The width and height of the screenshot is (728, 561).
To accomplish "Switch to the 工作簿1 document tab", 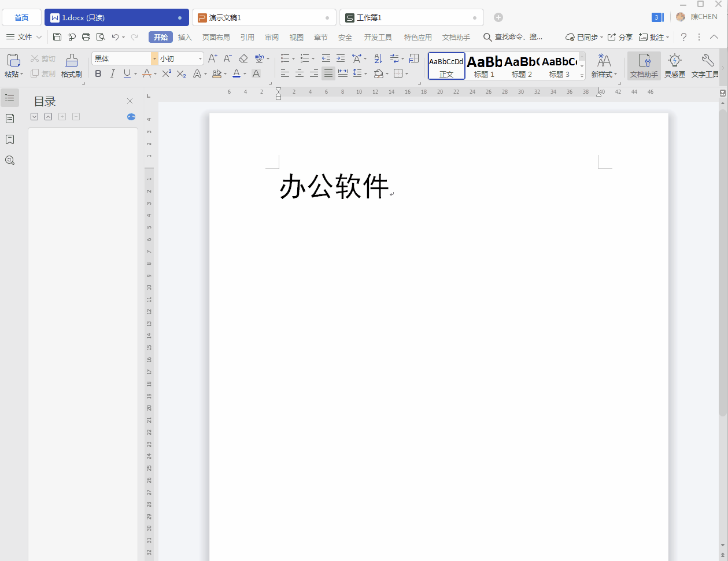I will click(x=412, y=18).
